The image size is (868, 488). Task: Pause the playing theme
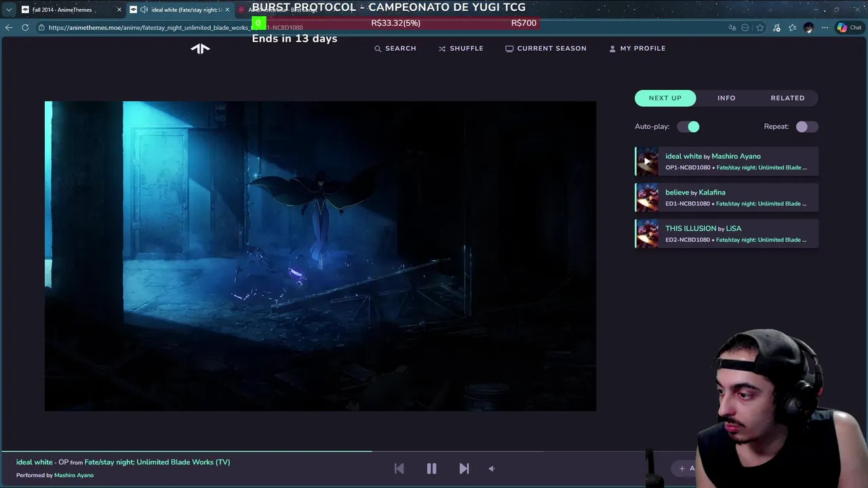click(x=431, y=468)
